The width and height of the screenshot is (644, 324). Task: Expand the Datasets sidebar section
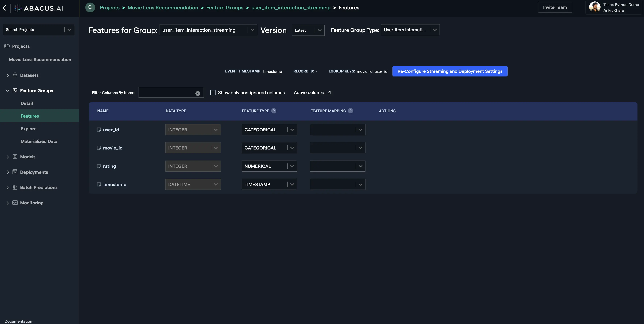[x=7, y=75]
